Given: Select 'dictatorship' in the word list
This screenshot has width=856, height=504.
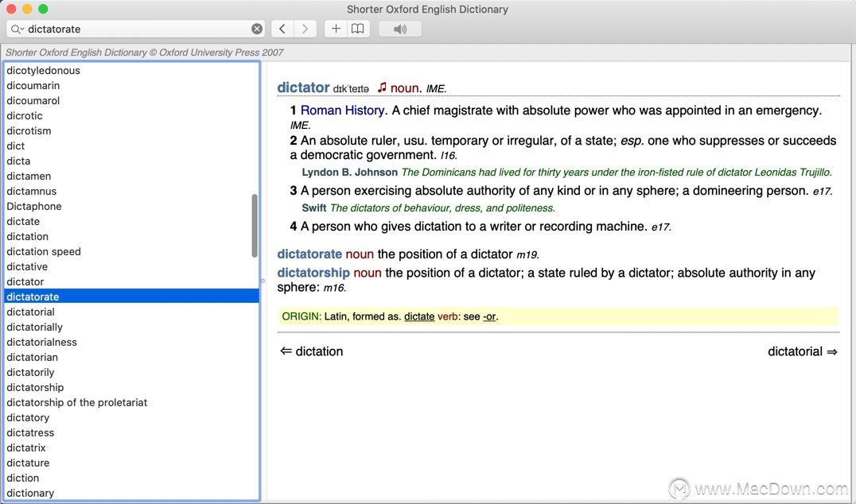Looking at the screenshot, I should click(x=131, y=387).
